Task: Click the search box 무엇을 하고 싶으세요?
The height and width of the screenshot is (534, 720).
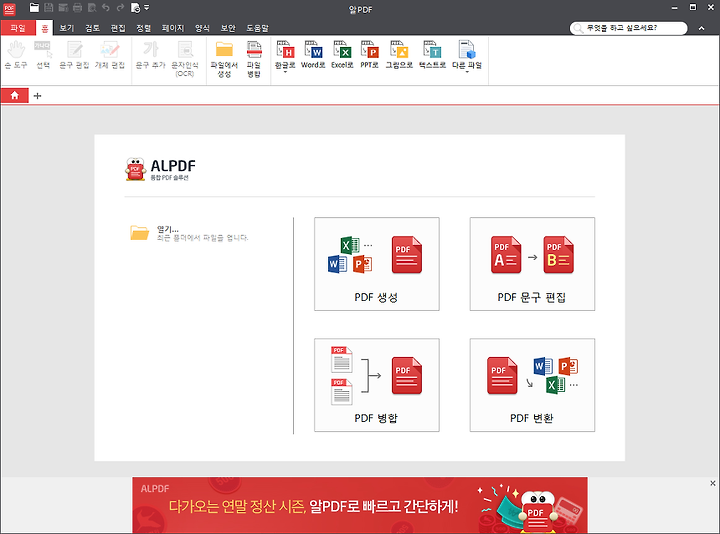Action: click(629, 28)
